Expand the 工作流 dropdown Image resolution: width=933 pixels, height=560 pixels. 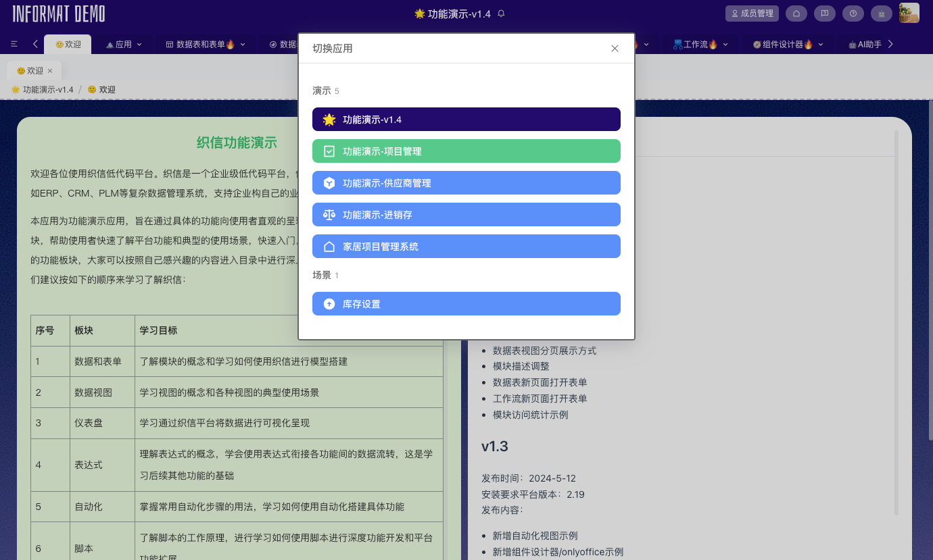tap(699, 43)
